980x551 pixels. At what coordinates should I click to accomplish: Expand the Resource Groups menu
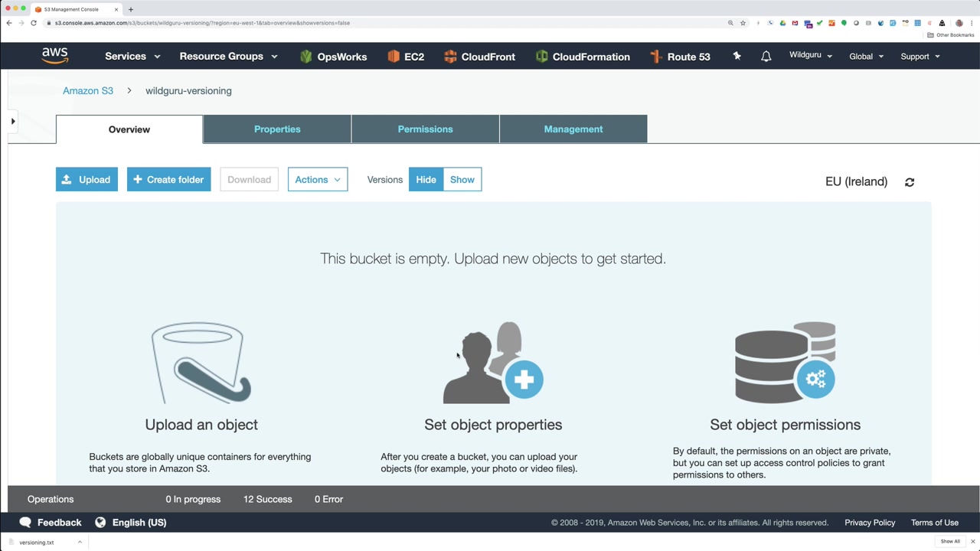click(228, 57)
